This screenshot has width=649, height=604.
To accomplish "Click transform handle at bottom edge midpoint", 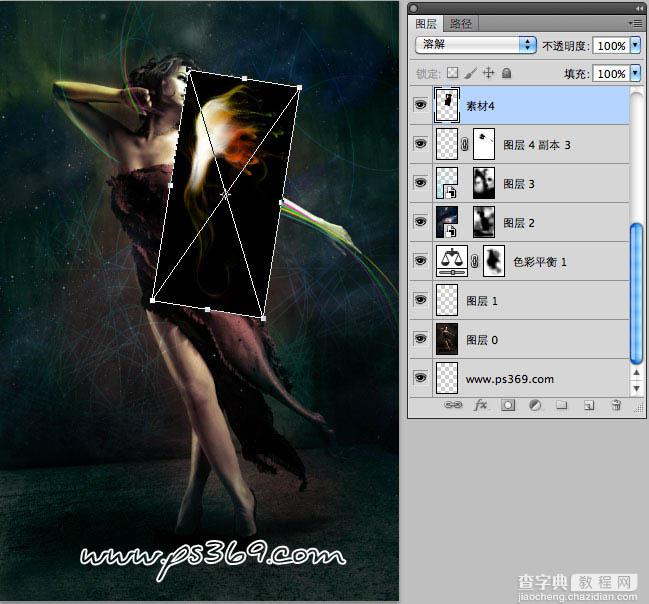I will click(x=207, y=309).
